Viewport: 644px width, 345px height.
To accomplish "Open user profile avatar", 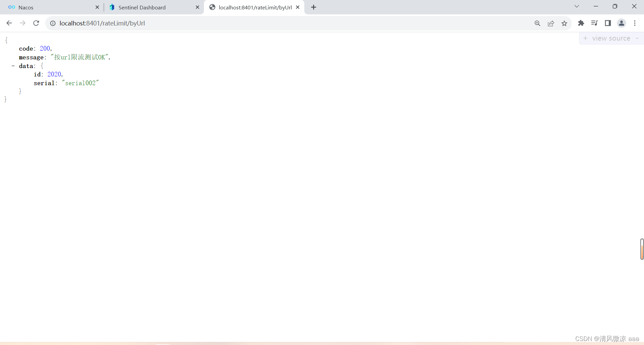I will (x=622, y=23).
